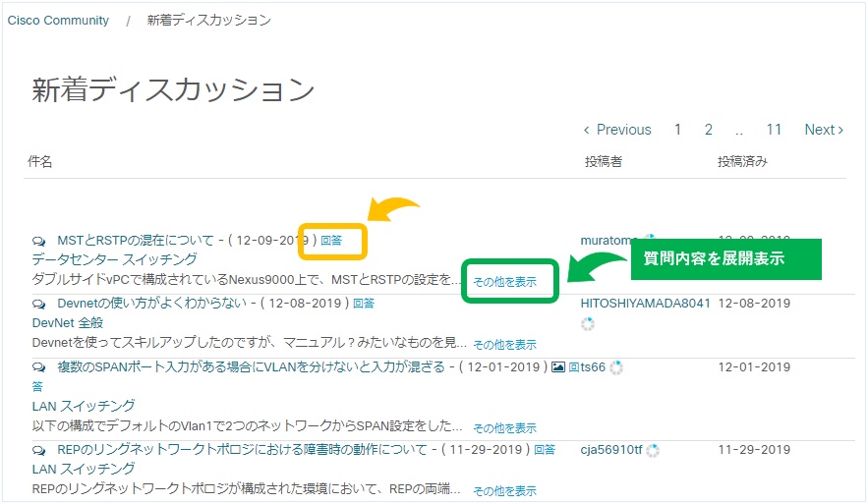Screen dimensions: 868x504
Task: Open the muratom author profile
Action: tap(606, 241)
